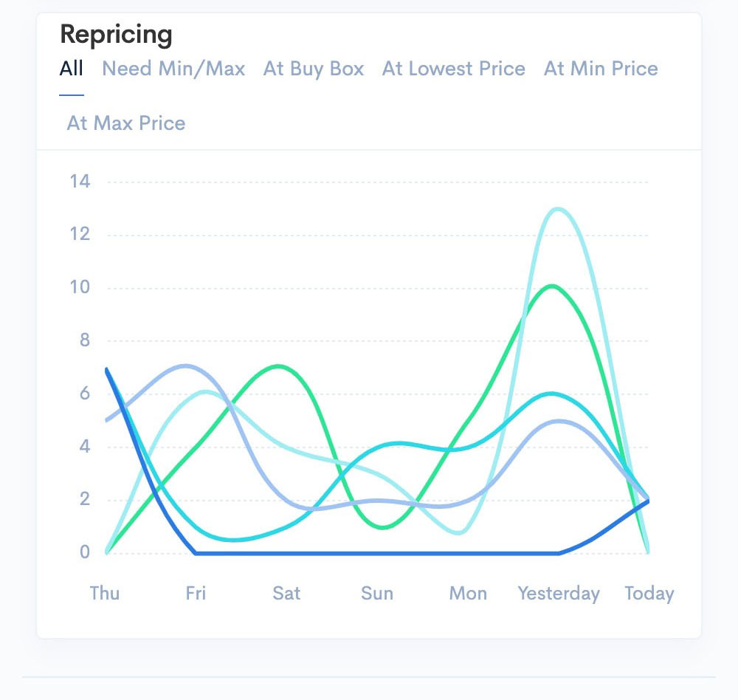The height and width of the screenshot is (700, 738).
Task: Select the Yesterday axis label
Action: (x=559, y=594)
